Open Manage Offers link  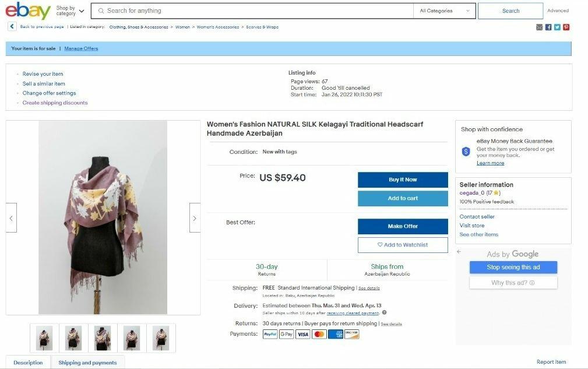click(x=81, y=48)
